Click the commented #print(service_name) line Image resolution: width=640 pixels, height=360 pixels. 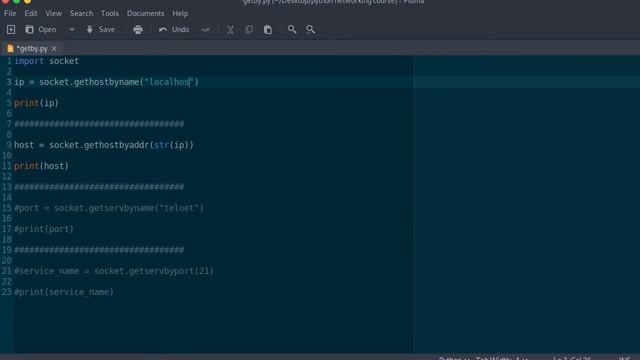(64, 292)
